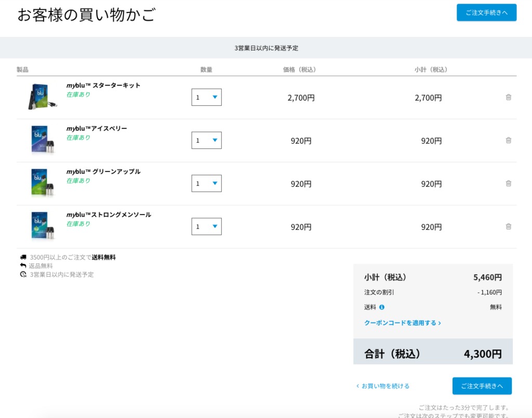
Task: Click the 価格（税込） column header
Action: tap(300, 70)
